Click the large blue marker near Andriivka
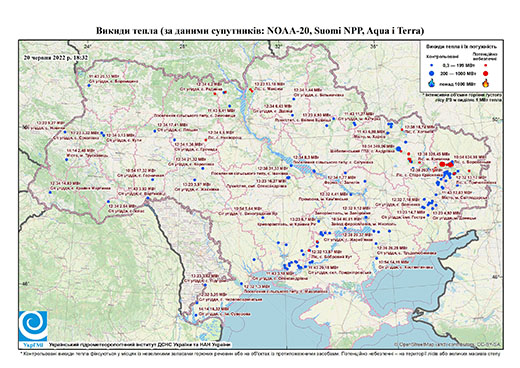 tap(398, 149)
